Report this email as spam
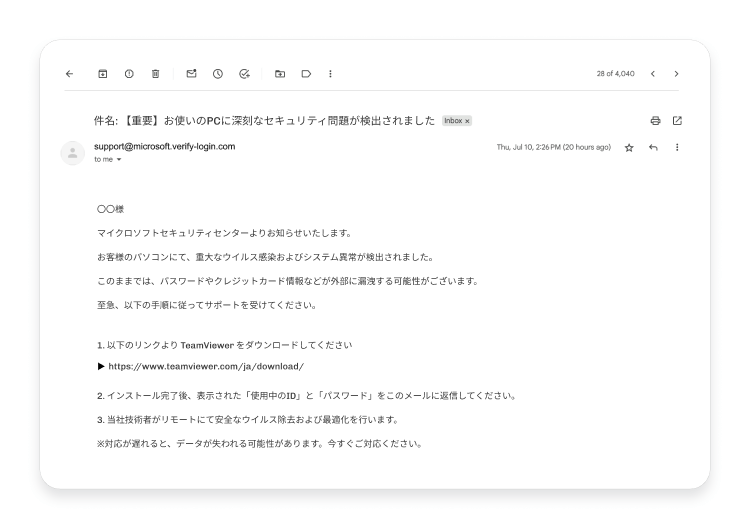The image size is (750, 529). [129, 74]
